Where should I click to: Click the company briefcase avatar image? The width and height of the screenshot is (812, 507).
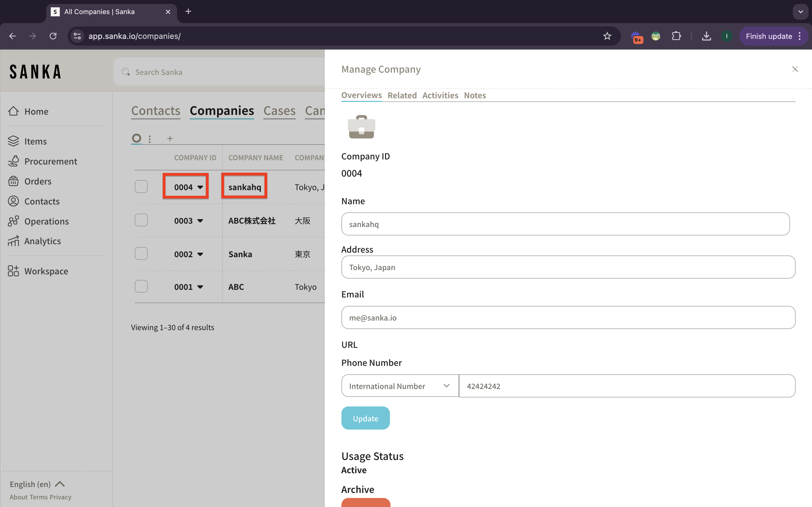pyautogui.click(x=361, y=127)
